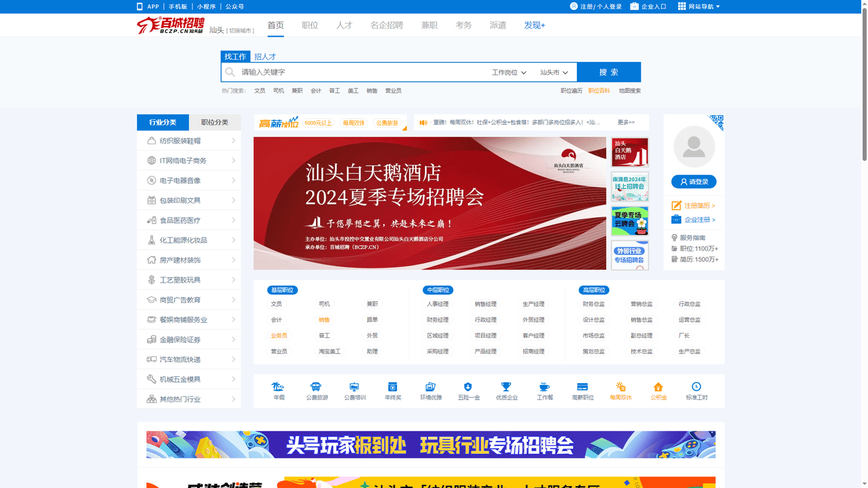The height and width of the screenshot is (488, 868).
Task: Click the 头号玩家 toy industry banner
Action: tap(431, 445)
